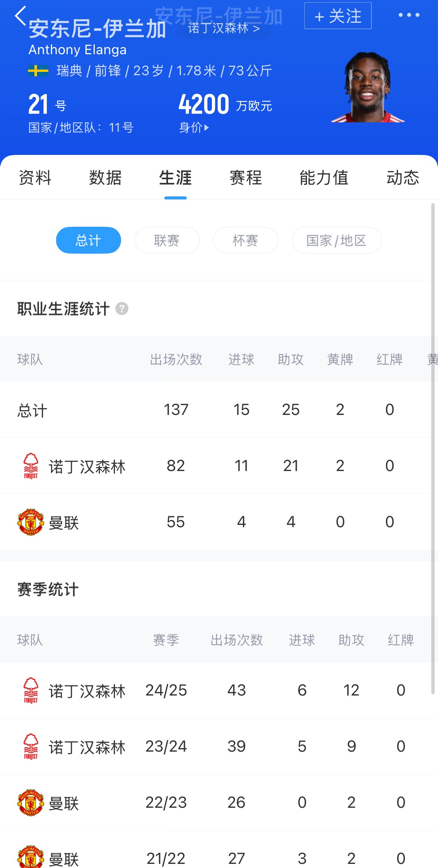This screenshot has height=868, width=438.
Task: Tap the Sweden flag icon
Action: coord(38,71)
